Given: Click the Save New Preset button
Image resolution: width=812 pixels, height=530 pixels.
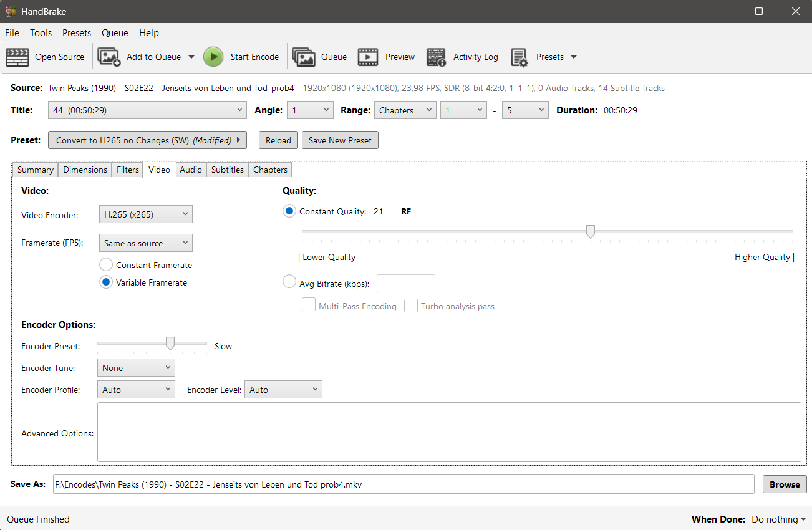Looking at the screenshot, I should coord(340,140).
